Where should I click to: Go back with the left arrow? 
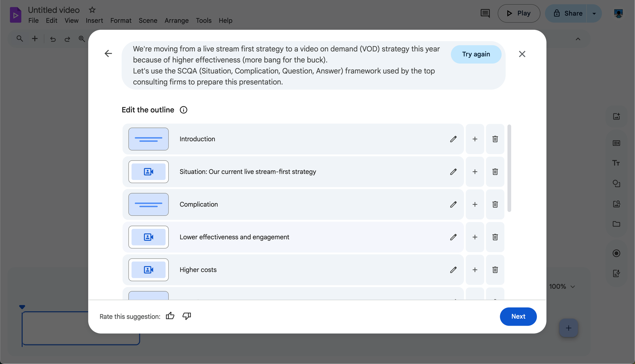(x=108, y=53)
